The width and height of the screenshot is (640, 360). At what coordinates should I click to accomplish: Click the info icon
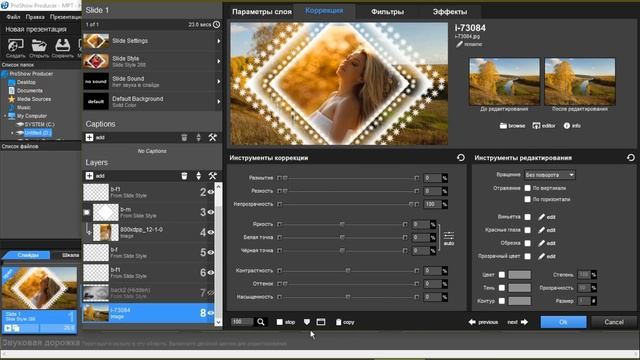567,126
